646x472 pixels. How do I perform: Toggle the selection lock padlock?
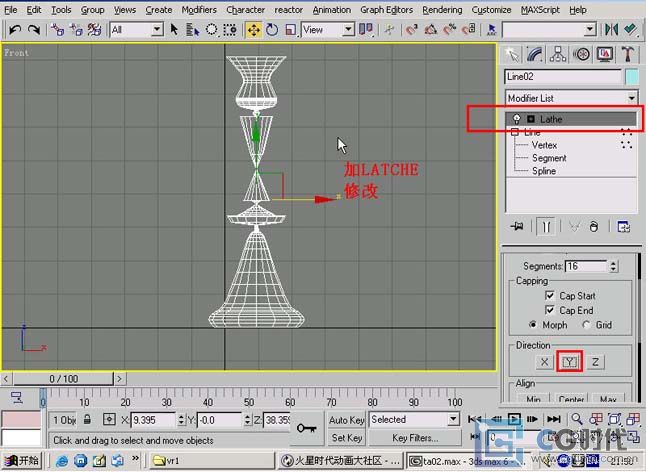[x=87, y=420]
